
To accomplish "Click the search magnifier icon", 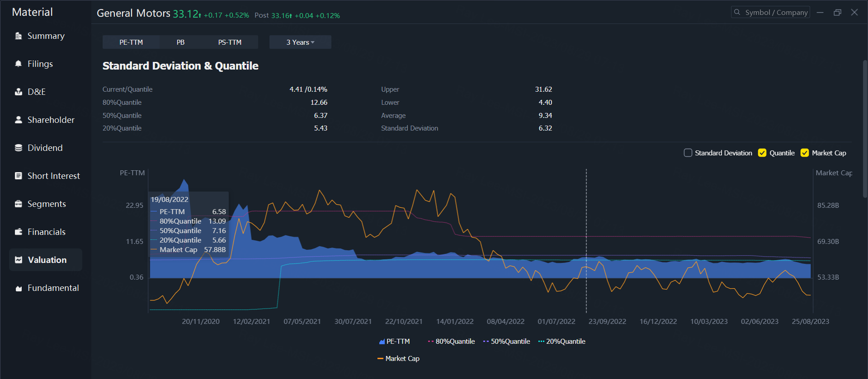I will click(x=737, y=12).
